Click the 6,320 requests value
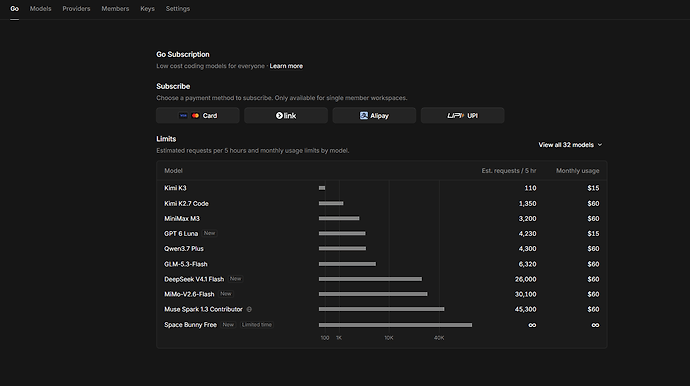Screen dimensions: 690x386 (527, 264)
